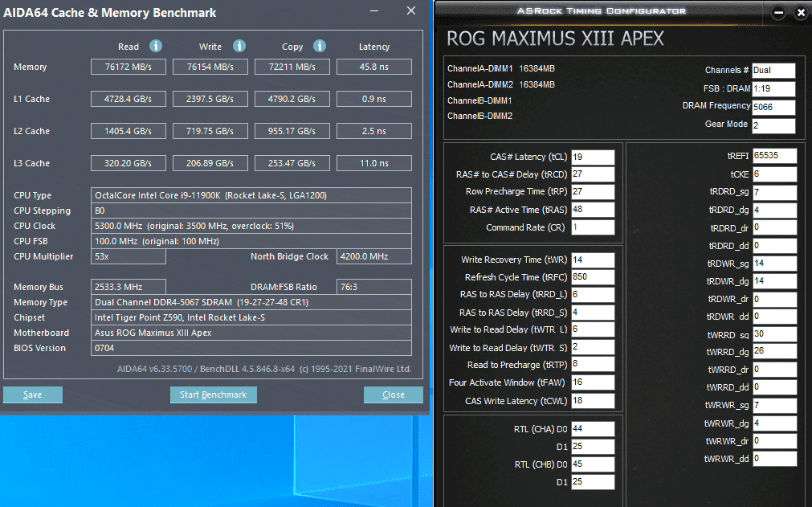Click the CAS# Latency (tCL) field
Image resolution: width=812 pixels, height=507 pixels.
[593, 157]
